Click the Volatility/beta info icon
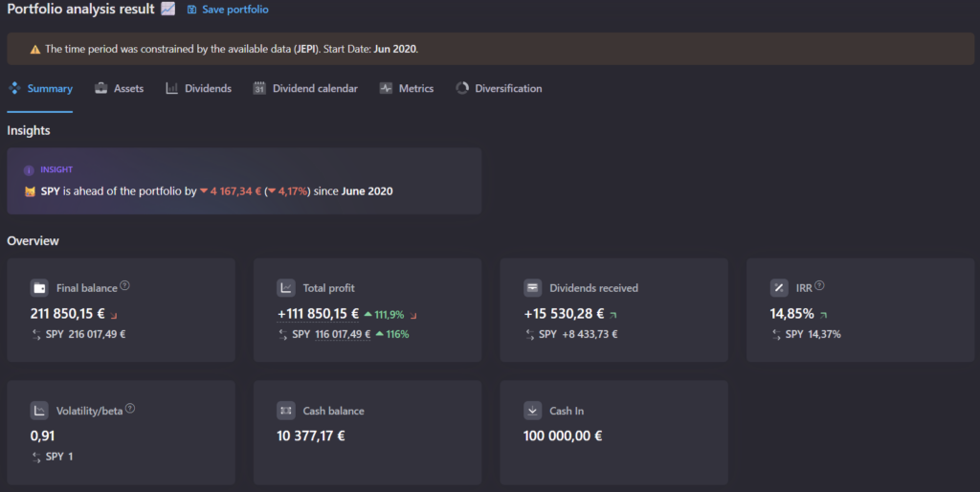This screenshot has width=980, height=492. pyautogui.click(x=130, y=409)
